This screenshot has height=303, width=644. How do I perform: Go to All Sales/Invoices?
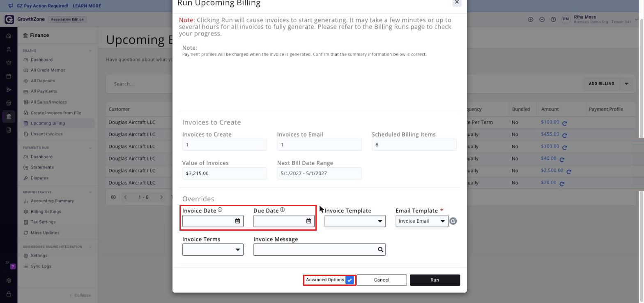(48, 102)
